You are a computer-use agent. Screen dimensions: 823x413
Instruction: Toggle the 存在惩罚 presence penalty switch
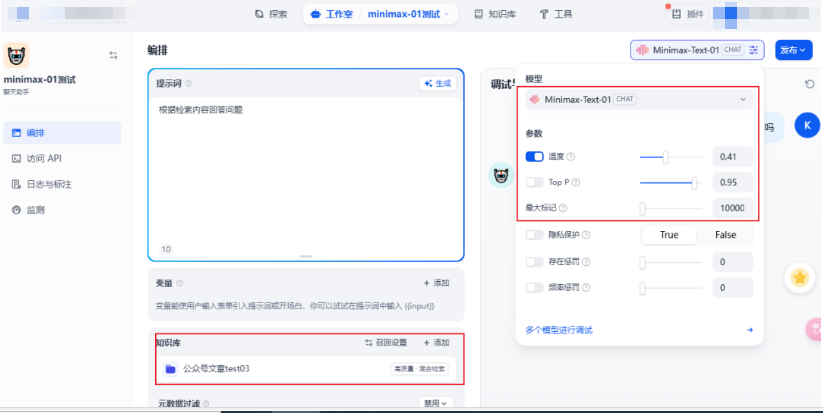(x=534, y=261)
